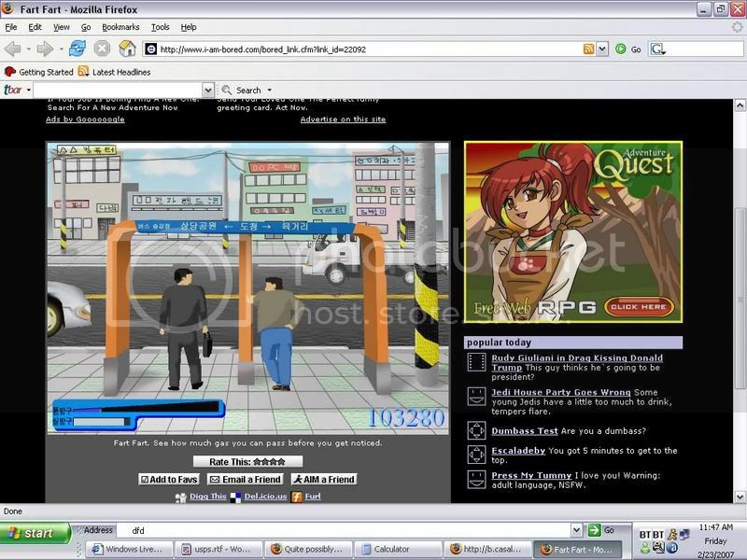Open the Home page icon
Screen dimensions: 747x560
127,49
